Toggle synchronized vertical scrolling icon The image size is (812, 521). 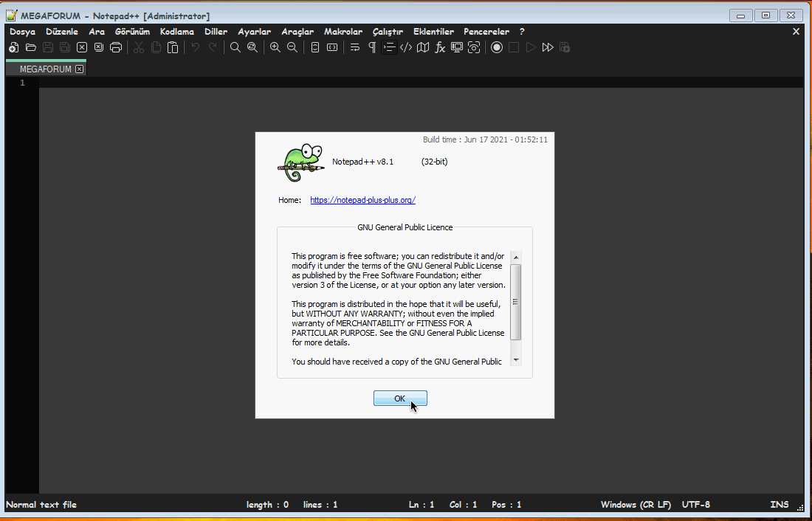pyautogui.click(x=315, y=48)
